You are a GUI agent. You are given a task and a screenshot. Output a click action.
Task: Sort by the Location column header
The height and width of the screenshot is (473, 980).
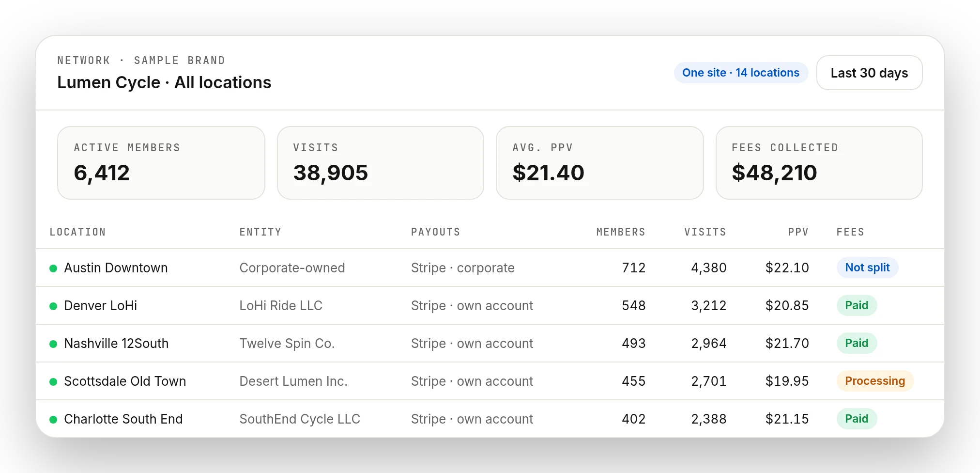click(77, 232)
